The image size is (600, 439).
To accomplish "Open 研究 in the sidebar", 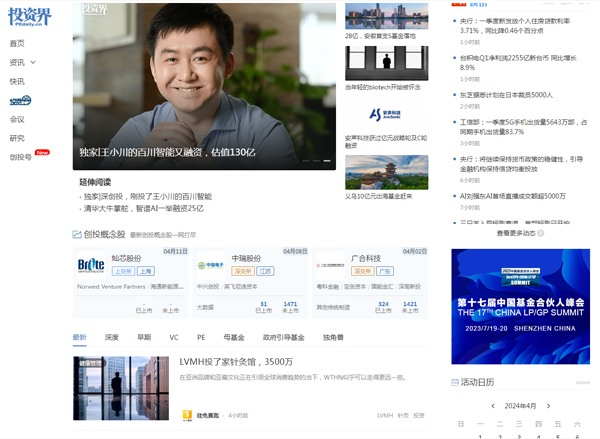I will [17, 138].
